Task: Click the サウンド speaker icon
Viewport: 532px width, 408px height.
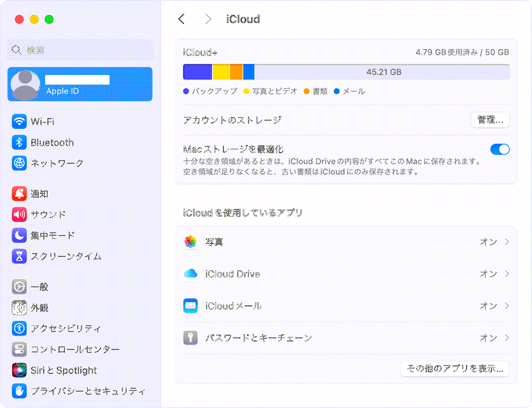Action: click(x=19, y=214)
